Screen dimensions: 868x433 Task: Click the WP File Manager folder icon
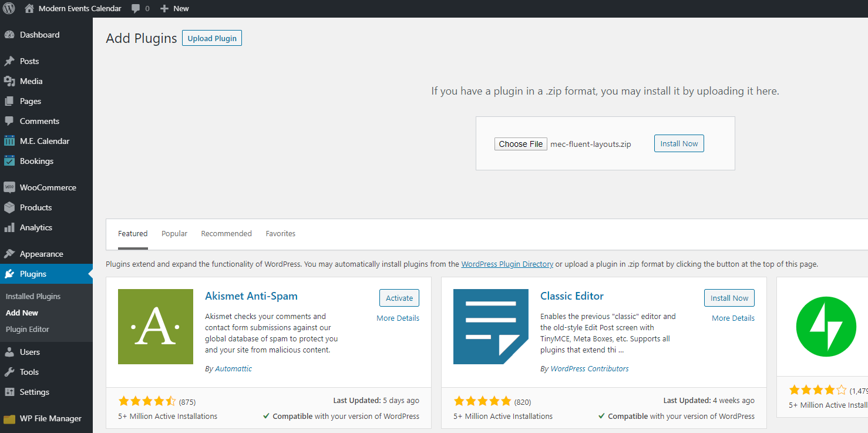point(9,418)
